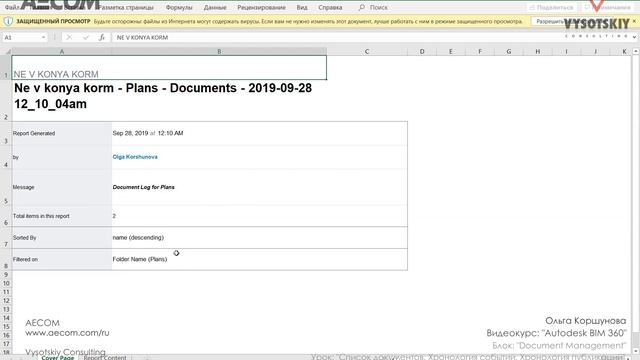Image resolution: width=640 pixels, height=360 pixels.
Task: Select row 5 header
Action: 6,187
